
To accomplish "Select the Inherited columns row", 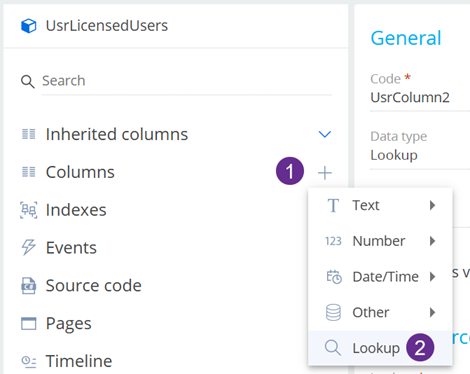I will (x=176, y=134).
